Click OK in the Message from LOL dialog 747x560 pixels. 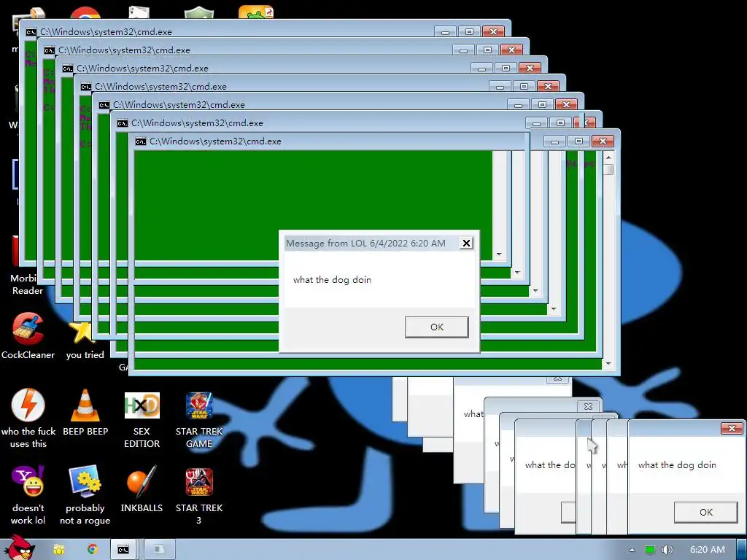pyautogui.click(x=436, y=327)
